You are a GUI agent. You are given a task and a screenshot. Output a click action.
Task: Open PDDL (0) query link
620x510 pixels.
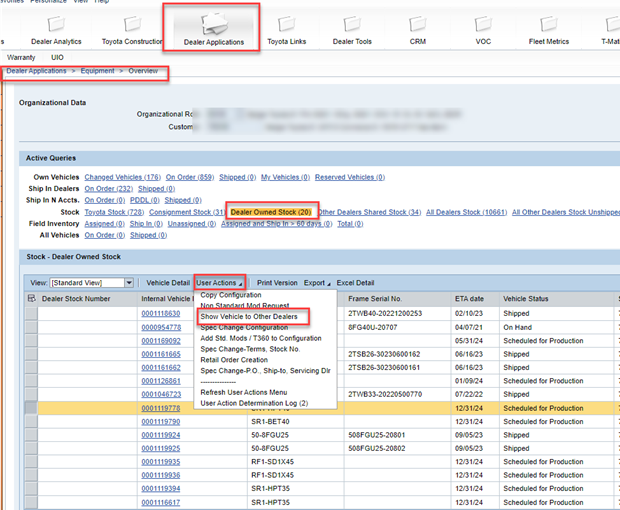click(x=145, y=200)
